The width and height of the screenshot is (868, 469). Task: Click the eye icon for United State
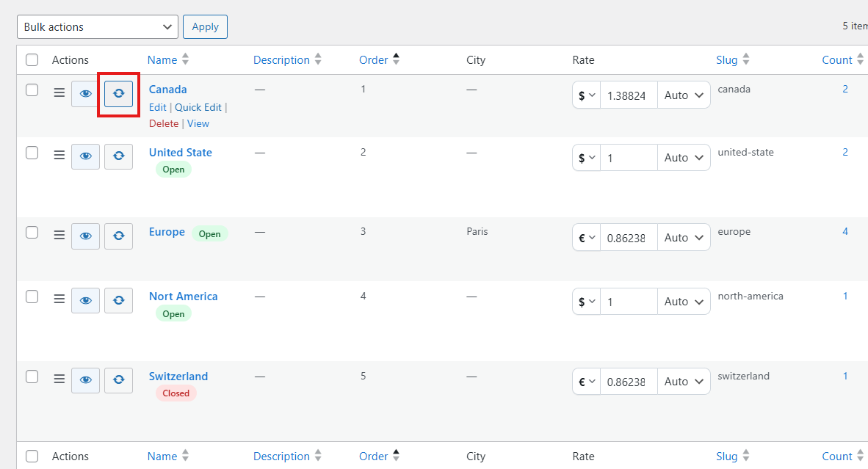pyautogui.click(x=85, y=156)
